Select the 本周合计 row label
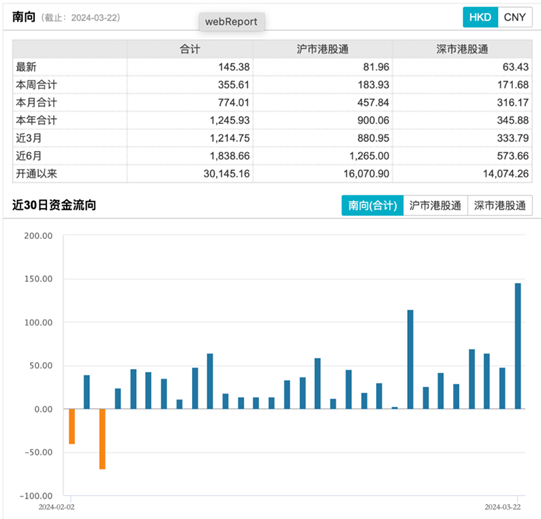 [36, 85]
